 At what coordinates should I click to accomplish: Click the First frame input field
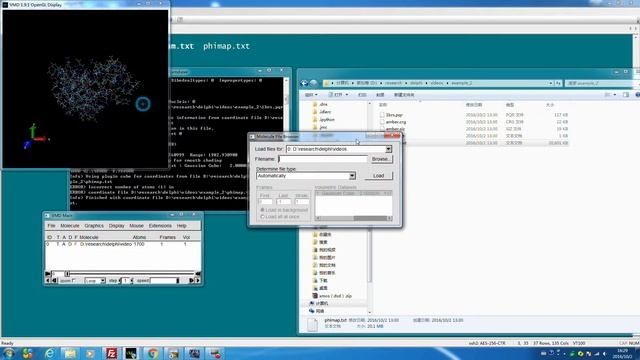265,202
